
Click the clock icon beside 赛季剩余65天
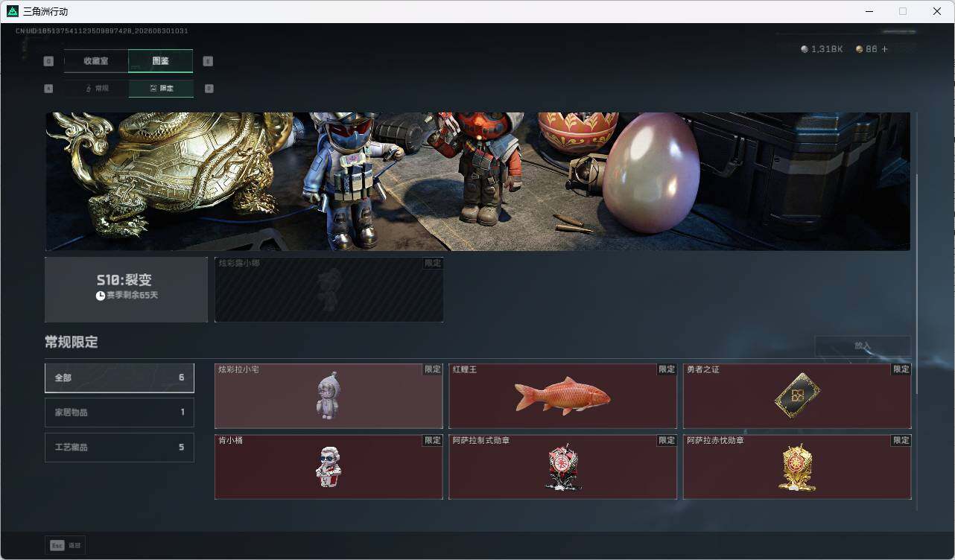(101, 296)
